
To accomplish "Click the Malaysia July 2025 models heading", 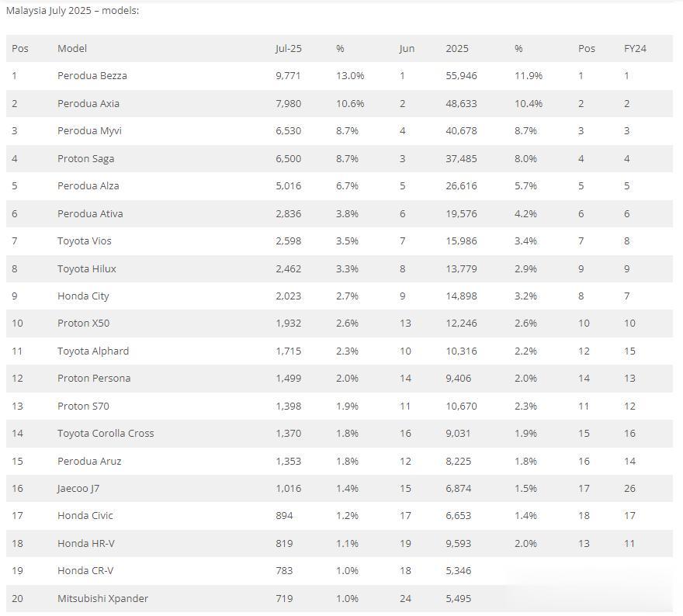I will point(72,11).
